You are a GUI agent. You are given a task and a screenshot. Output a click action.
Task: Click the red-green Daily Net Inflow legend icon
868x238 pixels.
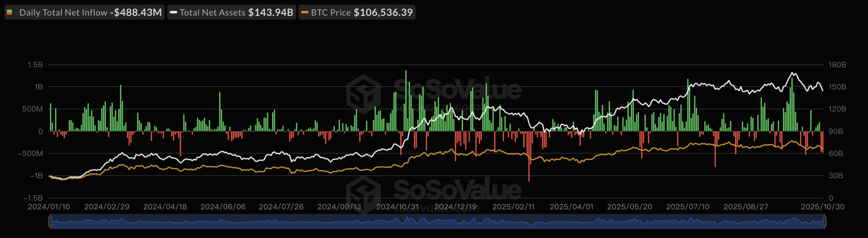[x=10, y=12]
